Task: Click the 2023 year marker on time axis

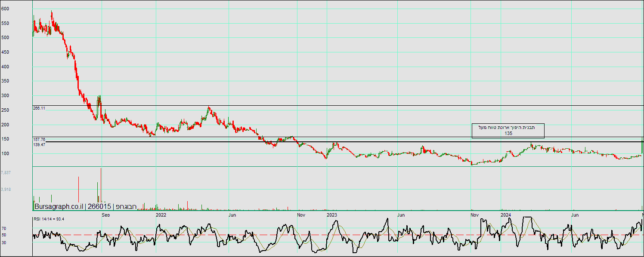Action: point(331,214)
